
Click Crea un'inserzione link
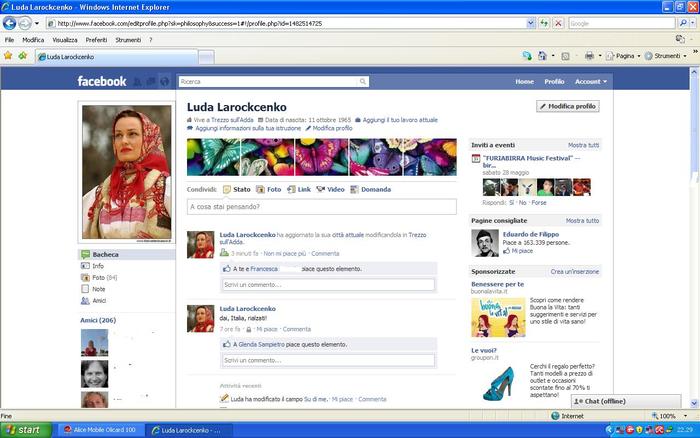pos(575,271)
